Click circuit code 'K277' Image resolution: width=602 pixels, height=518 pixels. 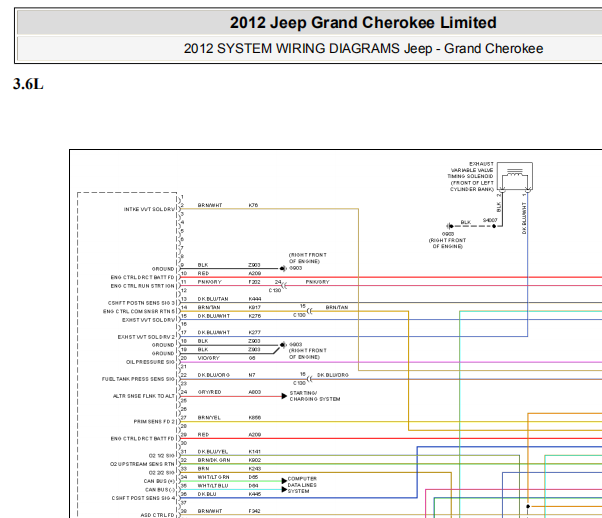(x=255, y=333)
